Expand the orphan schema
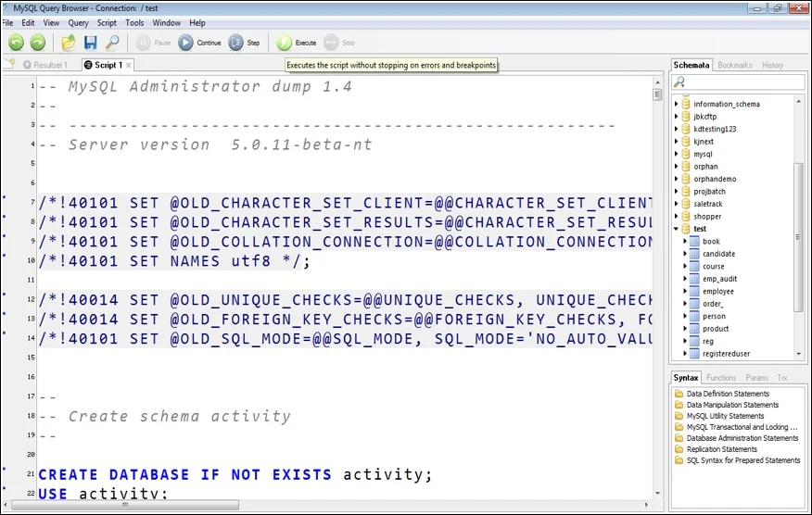The height and width of the screenshot is (515, 812). [x=677, y=166]
